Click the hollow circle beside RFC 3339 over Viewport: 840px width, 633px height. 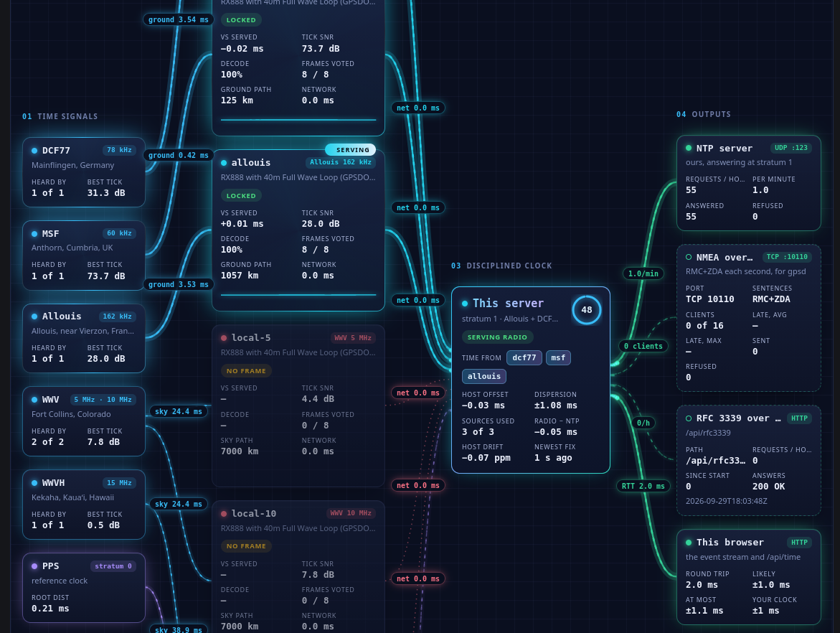689,418
